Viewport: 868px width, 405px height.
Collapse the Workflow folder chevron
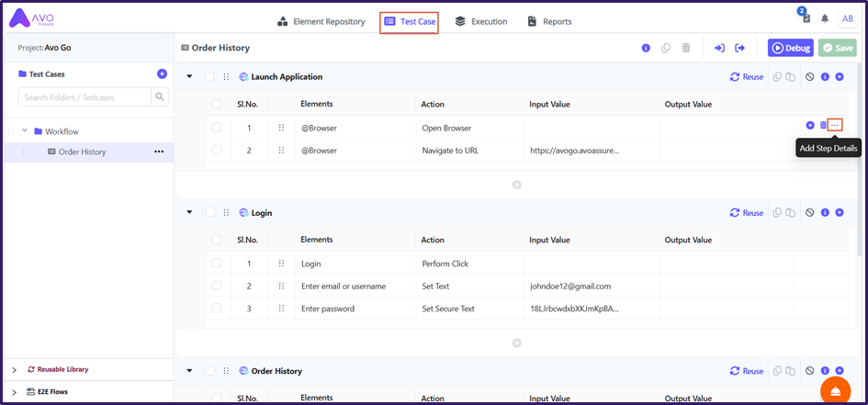tap(25, 131)
